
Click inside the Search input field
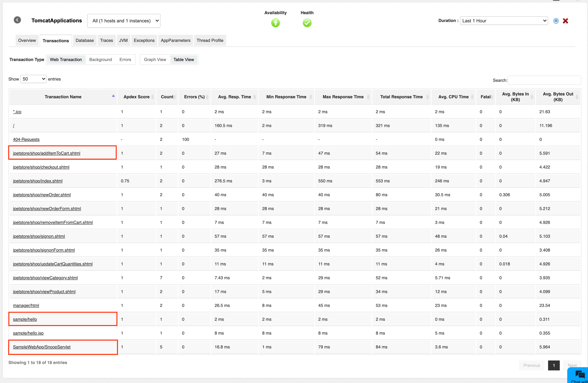click(544, 80)
